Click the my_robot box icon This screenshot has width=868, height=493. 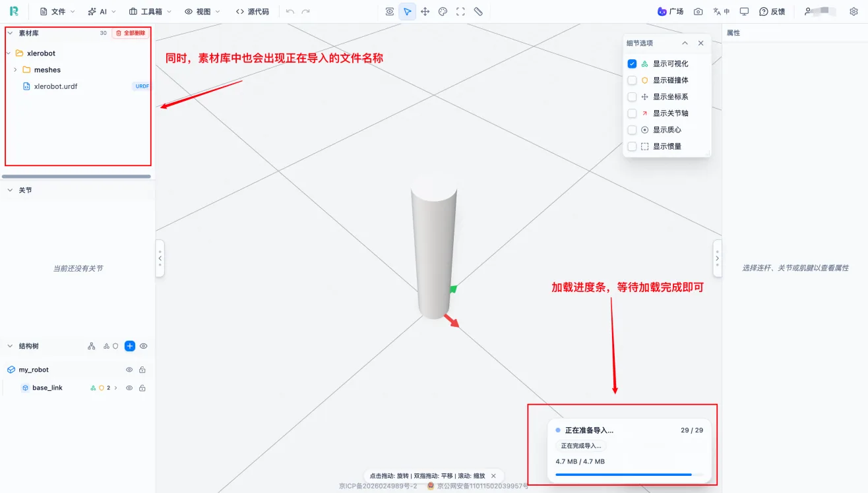click(11, 370)
